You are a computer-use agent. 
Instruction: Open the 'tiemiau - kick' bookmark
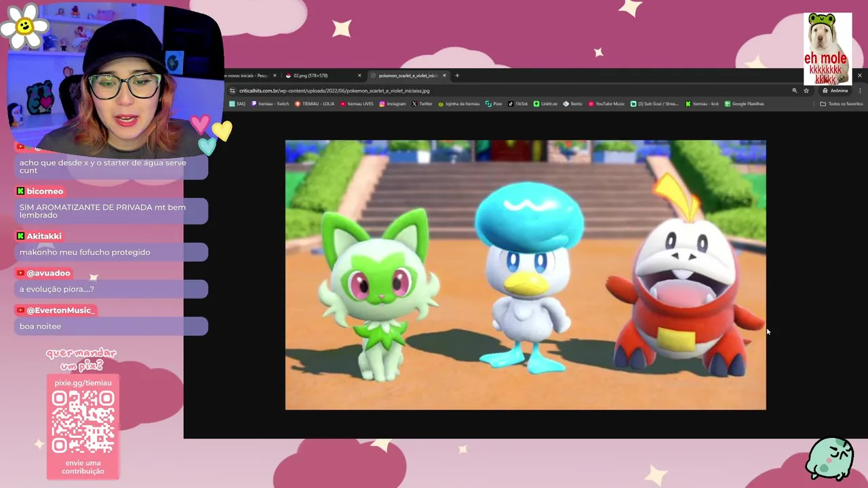click(703, 104)
